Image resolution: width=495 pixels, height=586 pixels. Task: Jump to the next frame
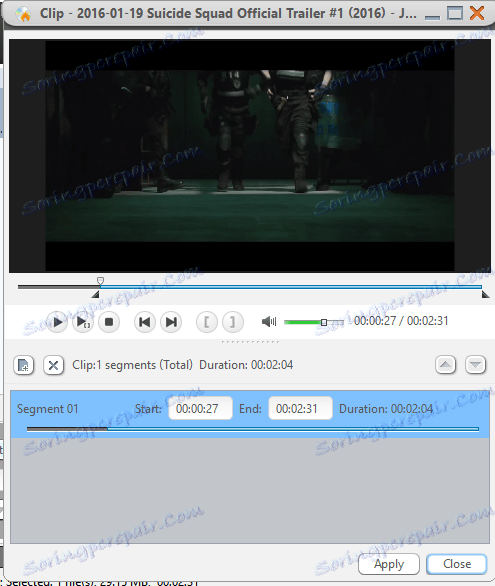[171, 322]
